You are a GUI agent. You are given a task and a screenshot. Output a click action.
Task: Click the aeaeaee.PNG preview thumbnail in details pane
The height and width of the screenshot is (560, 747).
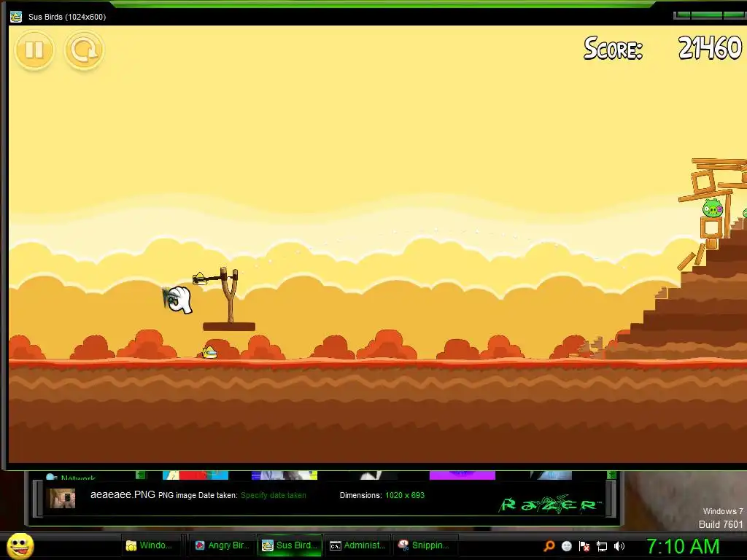pyautogui.click(x=63, y=498)
